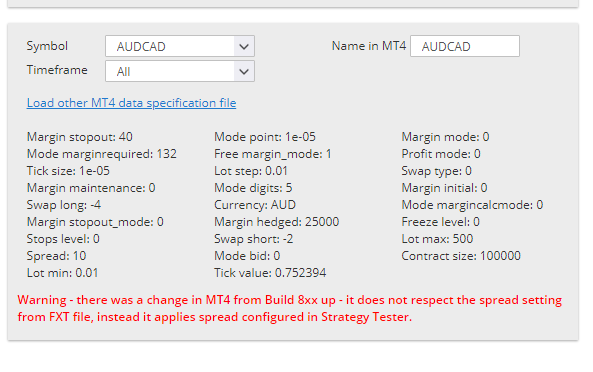This screenshot has width=593, height=372.
Task: Click the Mode digits: 5 entry
Action: coord(253,188)
